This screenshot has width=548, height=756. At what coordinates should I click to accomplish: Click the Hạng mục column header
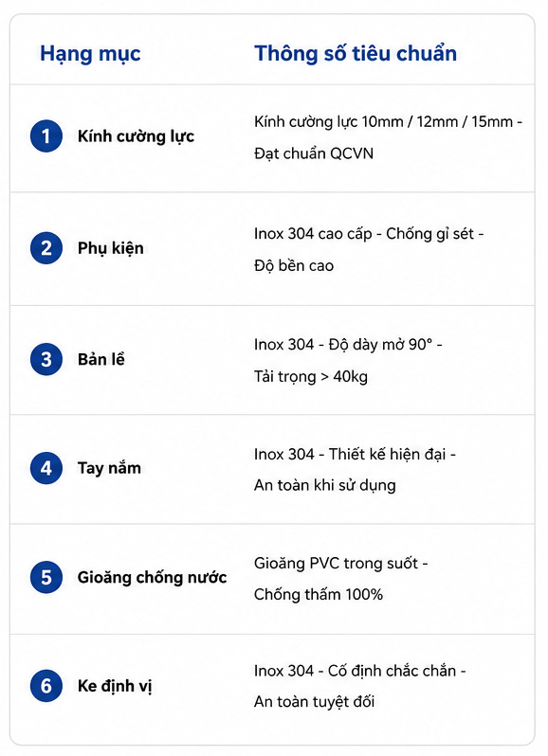click(x=90, y=54)
